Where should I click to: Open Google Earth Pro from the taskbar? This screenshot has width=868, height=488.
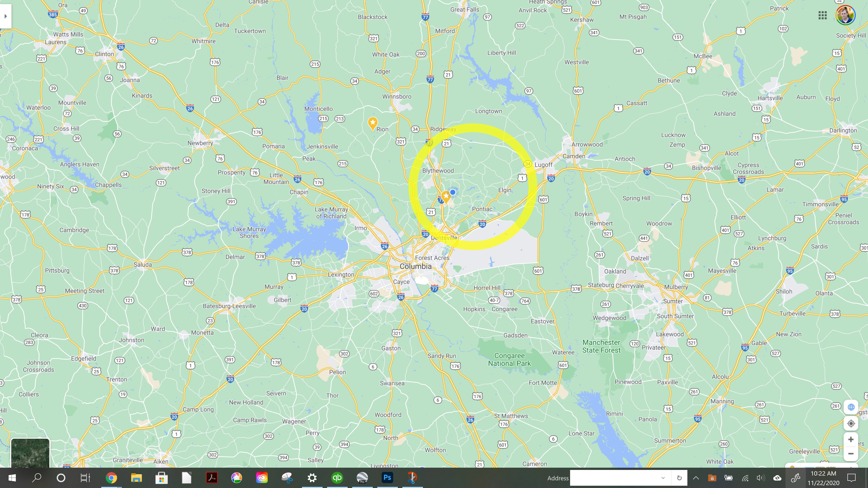click(362, 478)
